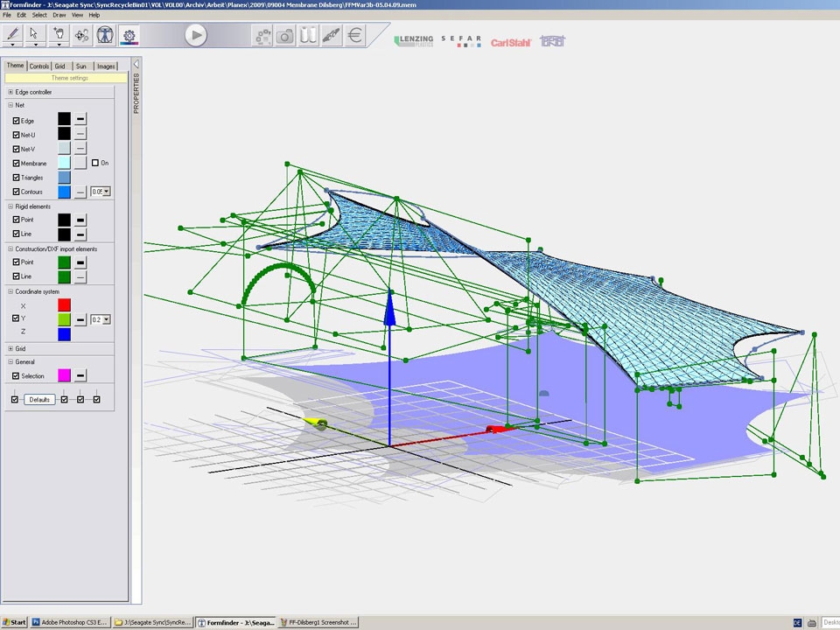Click the magenta Selection color swatch

coord(64,375)
